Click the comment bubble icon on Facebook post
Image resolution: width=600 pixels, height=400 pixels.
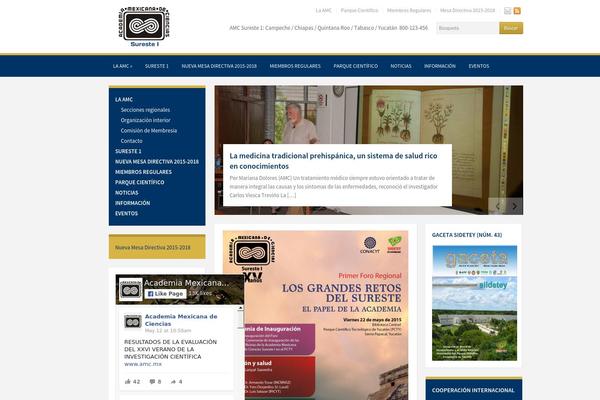pos(152,382)
